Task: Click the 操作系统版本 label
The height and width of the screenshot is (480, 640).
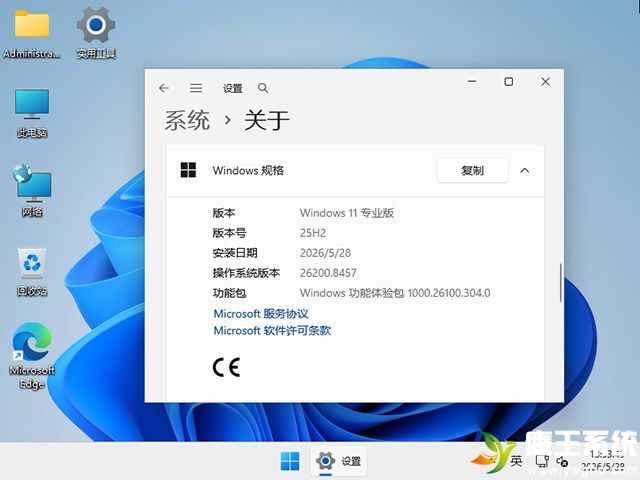Action: pos(246,273)
